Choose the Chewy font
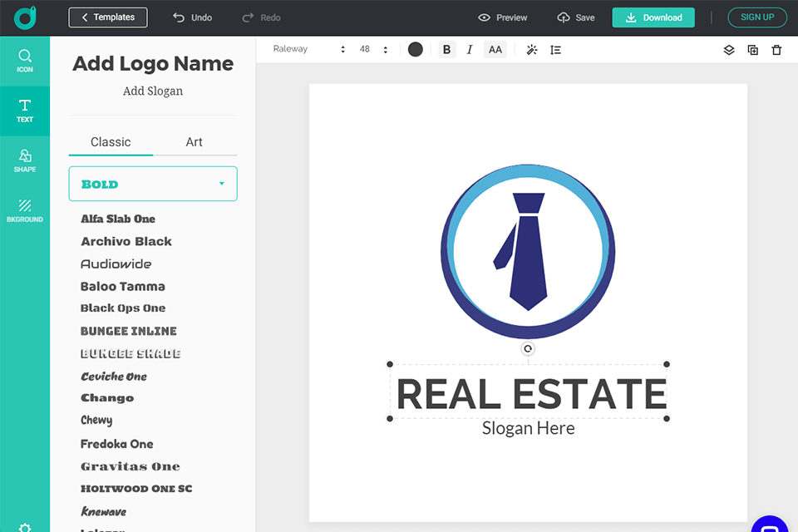This screenshot has height=532, width=798. click(x=96, y=420)
